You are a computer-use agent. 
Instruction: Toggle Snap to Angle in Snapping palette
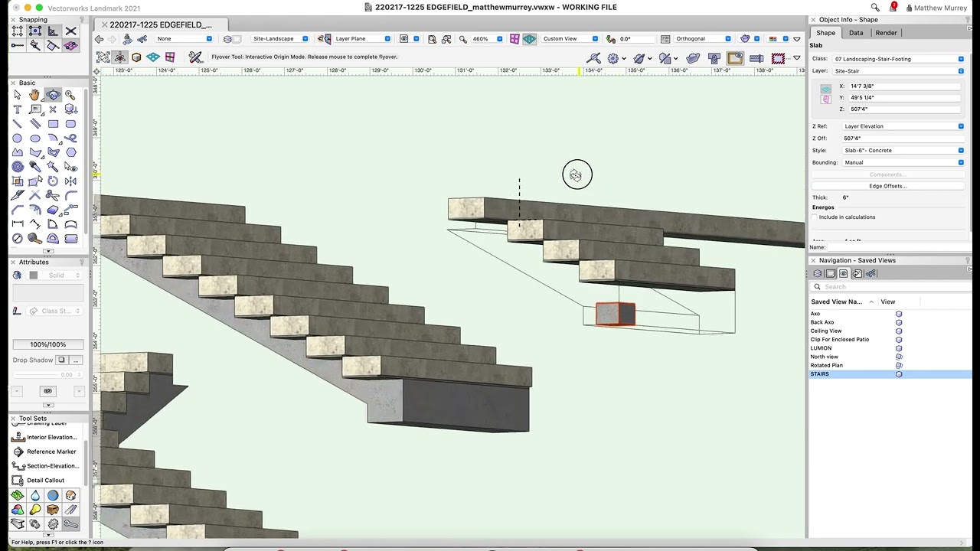53,31
